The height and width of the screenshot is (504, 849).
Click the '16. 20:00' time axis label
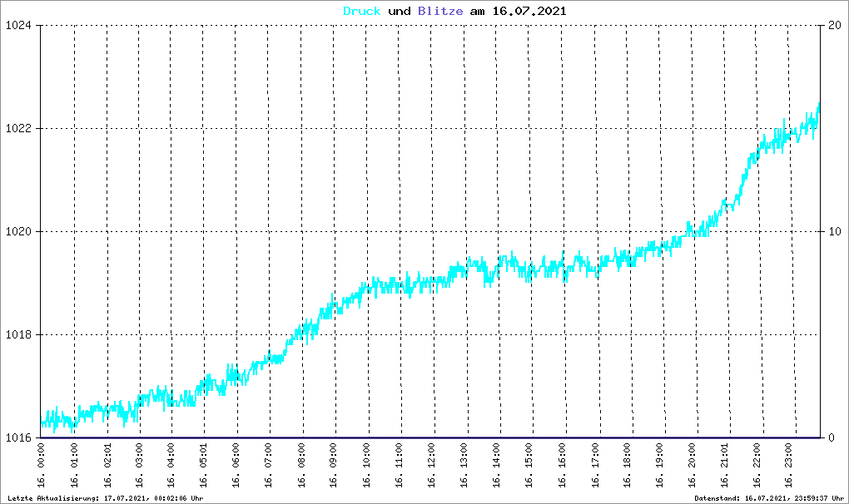(693, 465)
